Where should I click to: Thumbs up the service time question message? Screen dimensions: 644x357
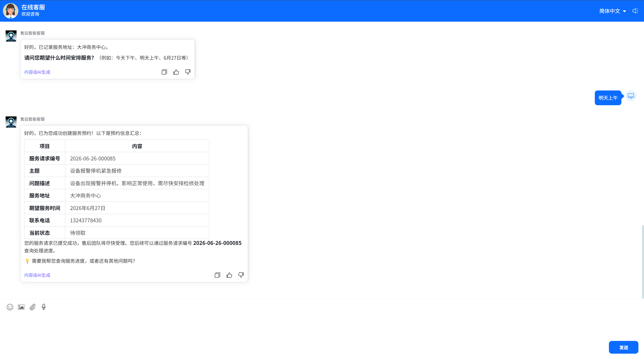click(x=176, y=72)
